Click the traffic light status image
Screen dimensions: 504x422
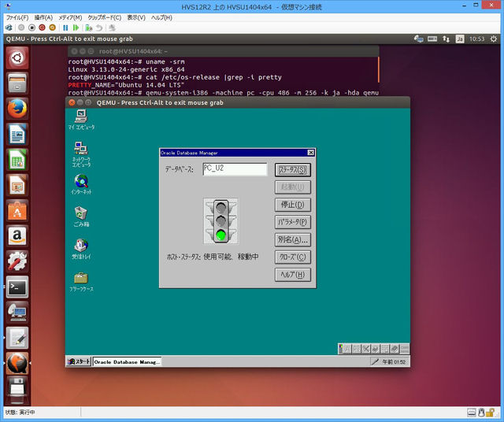point(221,220)
